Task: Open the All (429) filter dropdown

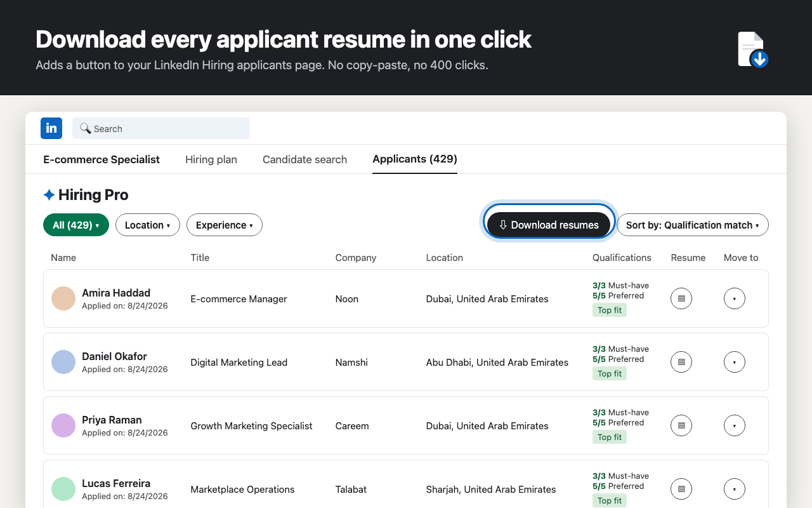Action: pyautogui.click(x=76, y=225)
